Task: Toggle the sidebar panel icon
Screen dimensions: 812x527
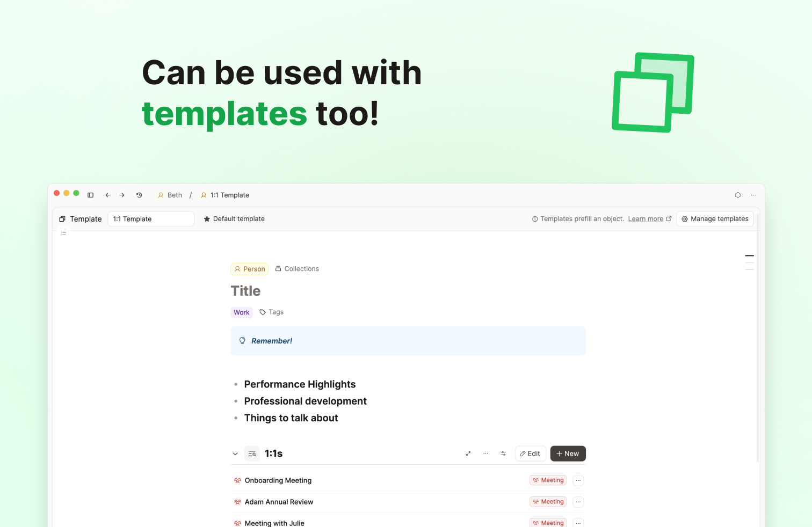Action: 90,195
